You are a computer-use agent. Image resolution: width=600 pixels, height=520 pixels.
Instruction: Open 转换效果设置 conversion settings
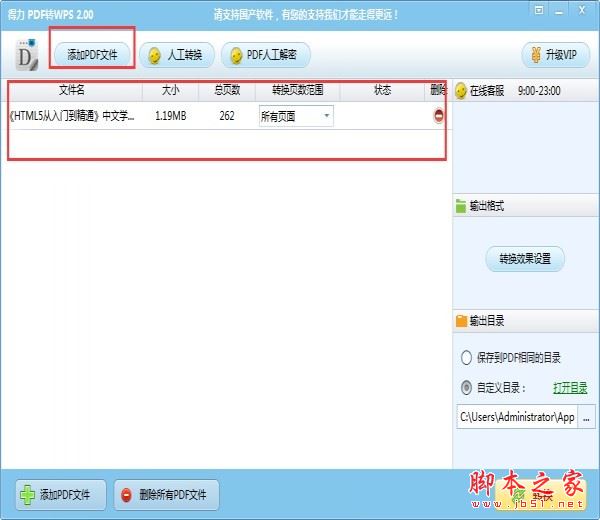(525, 259)
